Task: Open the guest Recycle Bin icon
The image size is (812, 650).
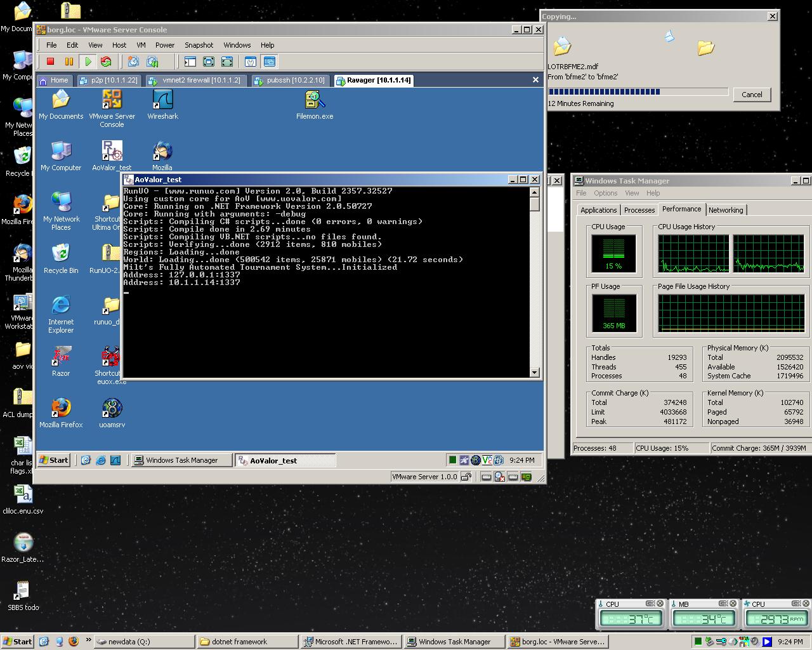Action: [61, 259]
